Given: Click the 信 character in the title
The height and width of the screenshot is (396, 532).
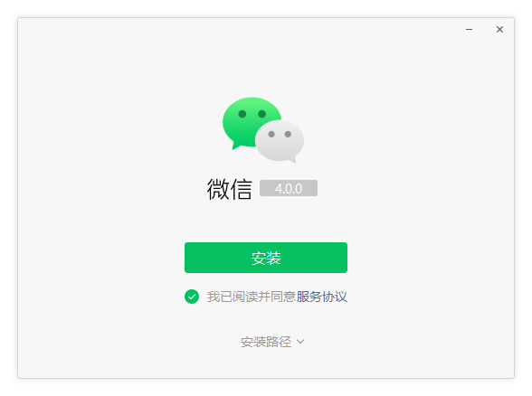Looking at the screenshot, I should click(242, 189).
